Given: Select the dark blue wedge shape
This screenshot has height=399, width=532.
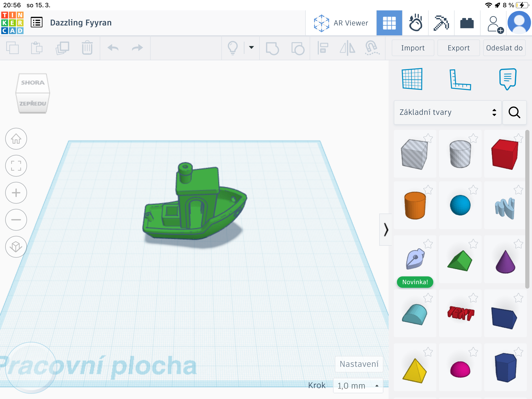Looking at the screenshot, I should pos(504,318).
